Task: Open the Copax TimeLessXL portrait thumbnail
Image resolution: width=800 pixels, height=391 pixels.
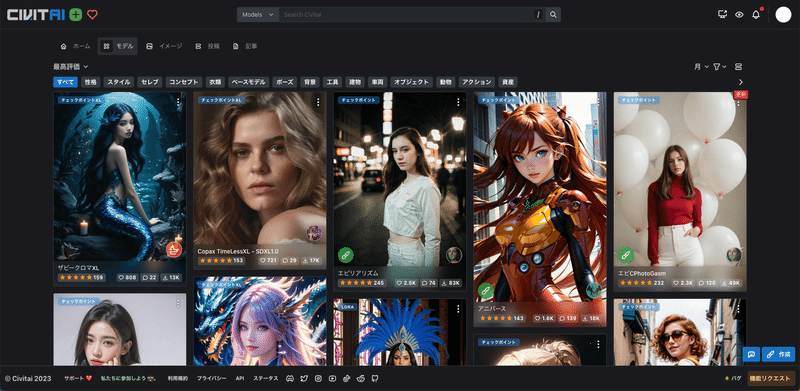Action: [260, 168]
